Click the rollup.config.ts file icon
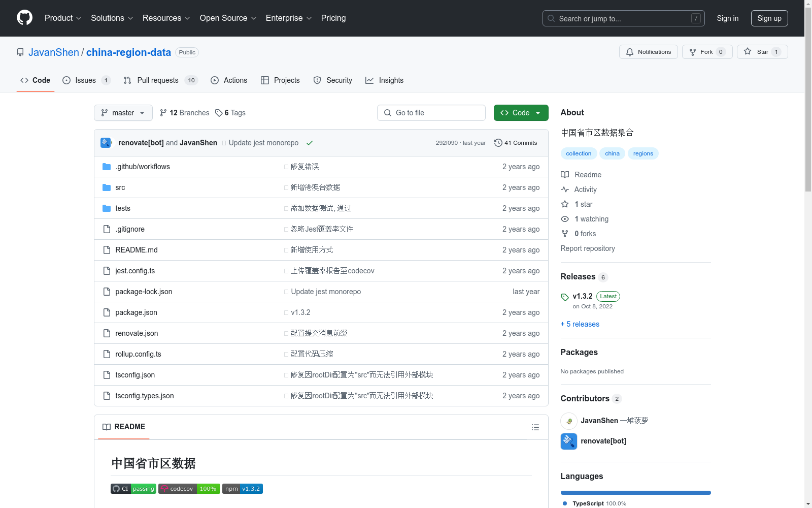This screenshot has width=812, height=508. pyautogui.click(x=107, y=354)
